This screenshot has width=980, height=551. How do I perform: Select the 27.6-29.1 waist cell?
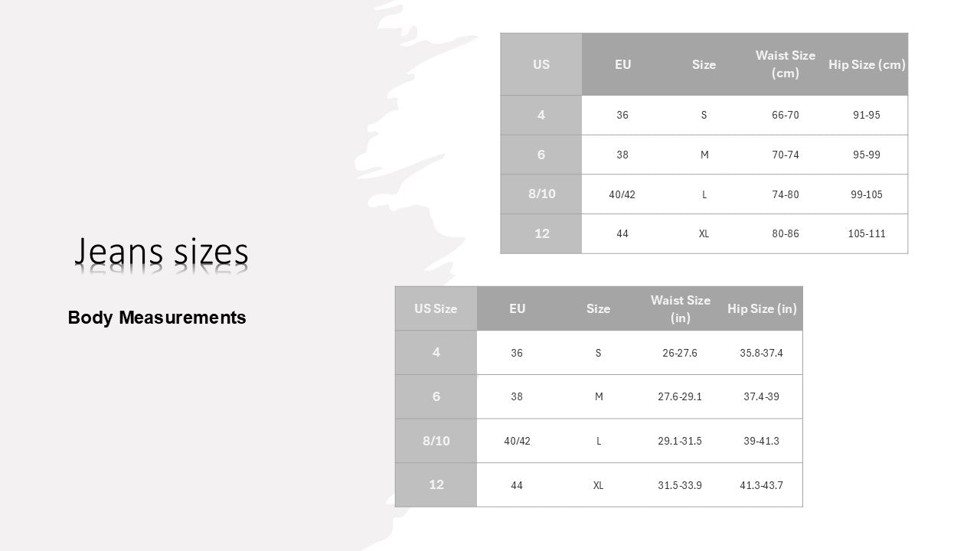[x=680, y=396]
